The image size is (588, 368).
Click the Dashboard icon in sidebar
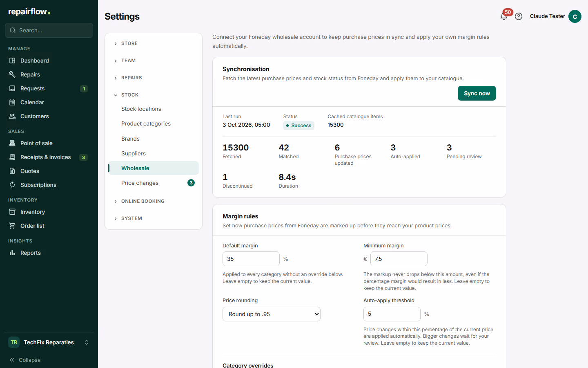12,61
